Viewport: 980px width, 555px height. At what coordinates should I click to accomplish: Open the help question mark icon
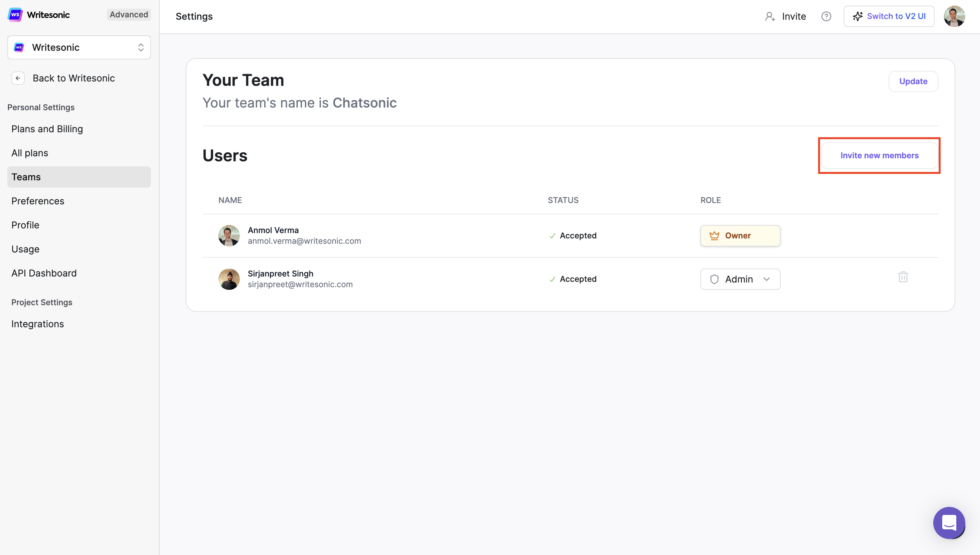[x=826, y=16]
